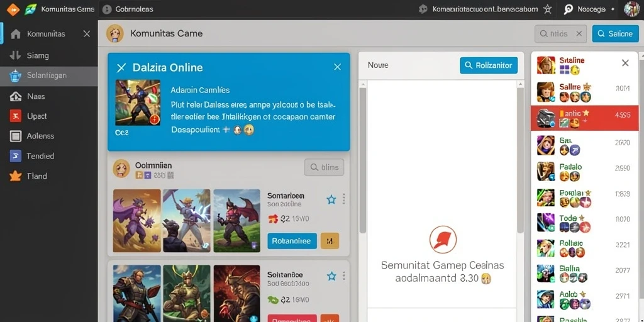Open the purple winged character thumbnail
644x322 pixels.
(x=136, y=221)
